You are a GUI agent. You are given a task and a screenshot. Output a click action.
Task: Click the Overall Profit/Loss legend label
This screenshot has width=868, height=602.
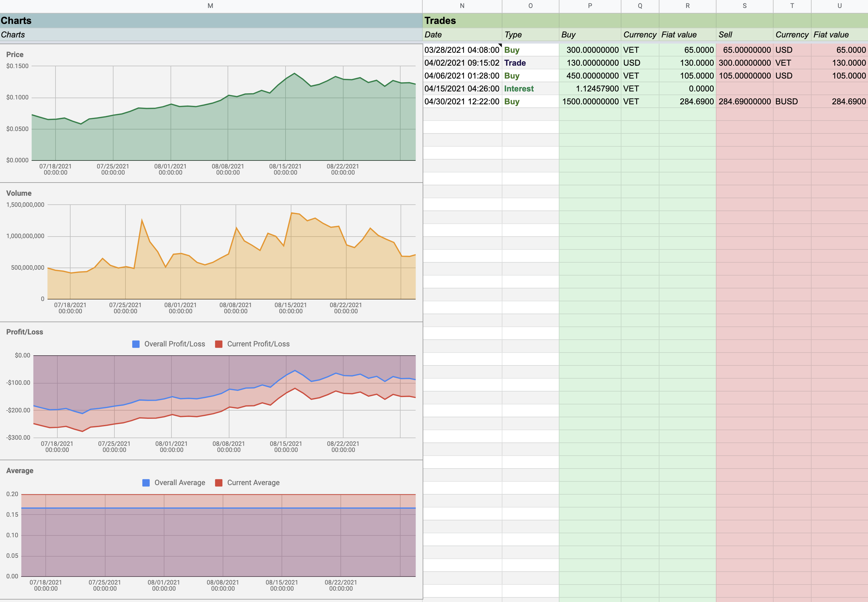pyautogui.click(x=175, y=344)
